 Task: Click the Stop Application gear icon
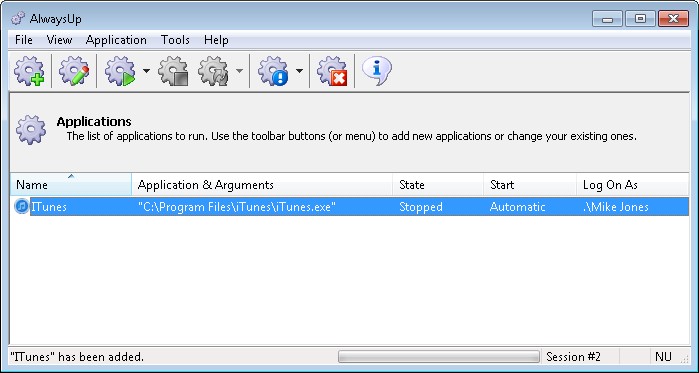point(173,71)
